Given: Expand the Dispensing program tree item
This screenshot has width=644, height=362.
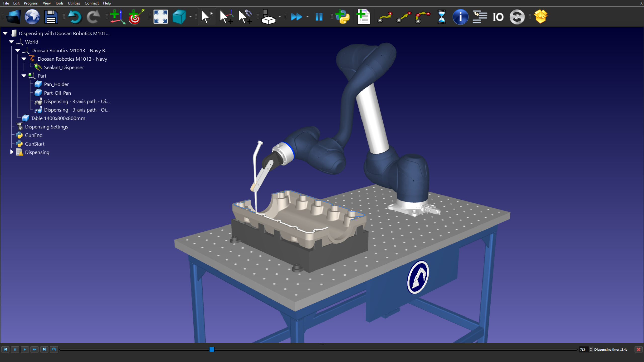Looking at the screenshot, I should tap(12, 152).
